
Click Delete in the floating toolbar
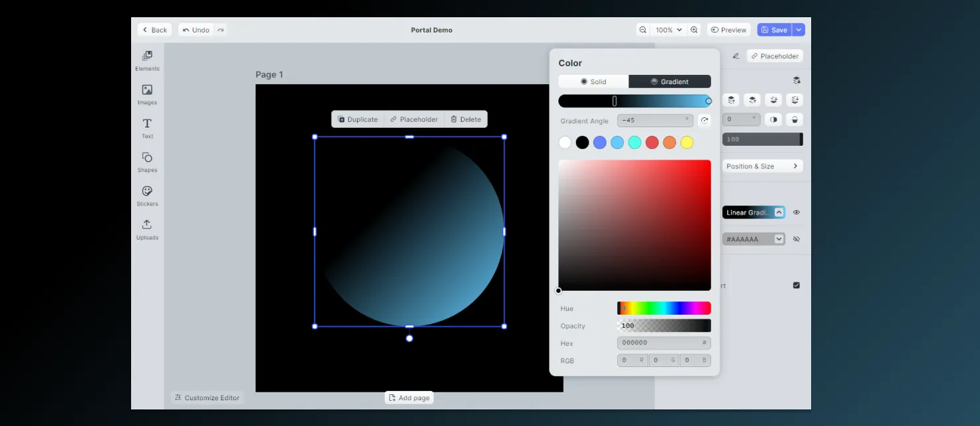pos(465,119)
